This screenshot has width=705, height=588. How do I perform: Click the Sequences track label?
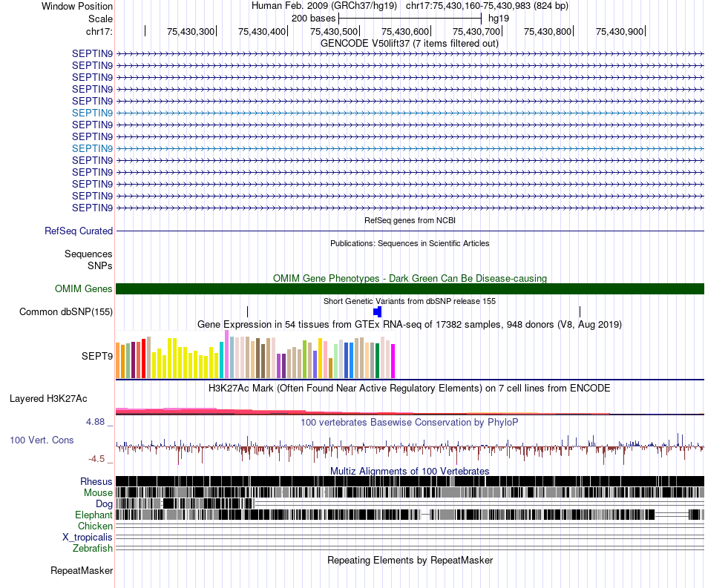click(x=88, y=254)
